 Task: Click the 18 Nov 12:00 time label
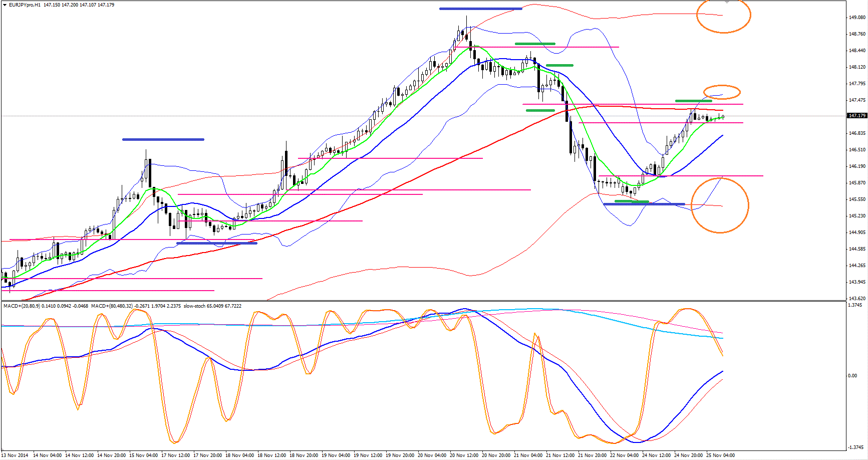point(271,455)
